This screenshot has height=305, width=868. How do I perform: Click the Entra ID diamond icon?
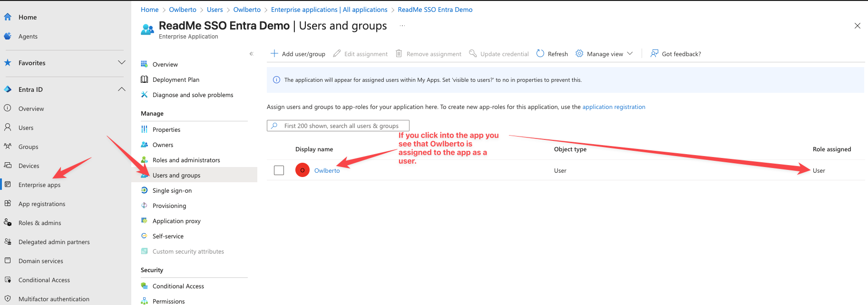[x=8, y=89]
